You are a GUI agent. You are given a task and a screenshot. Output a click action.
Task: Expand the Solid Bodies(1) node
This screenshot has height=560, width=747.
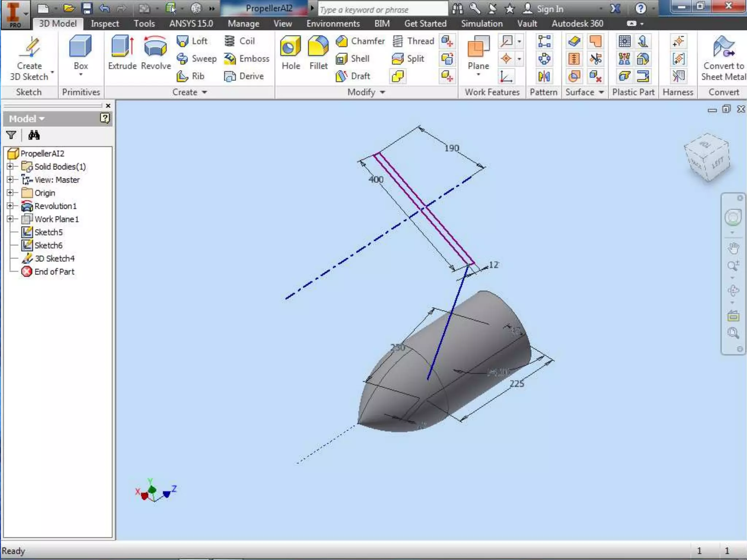tap(10, 167)
